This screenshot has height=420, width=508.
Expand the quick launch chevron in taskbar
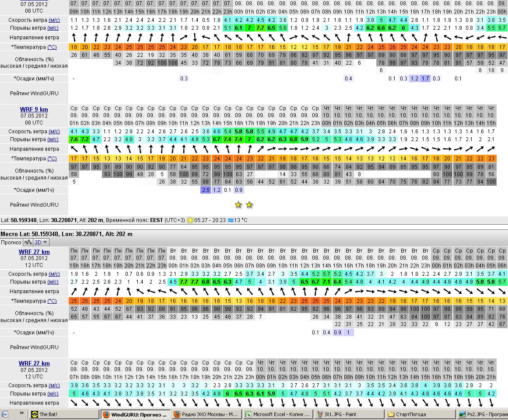(x=21, y=413)
